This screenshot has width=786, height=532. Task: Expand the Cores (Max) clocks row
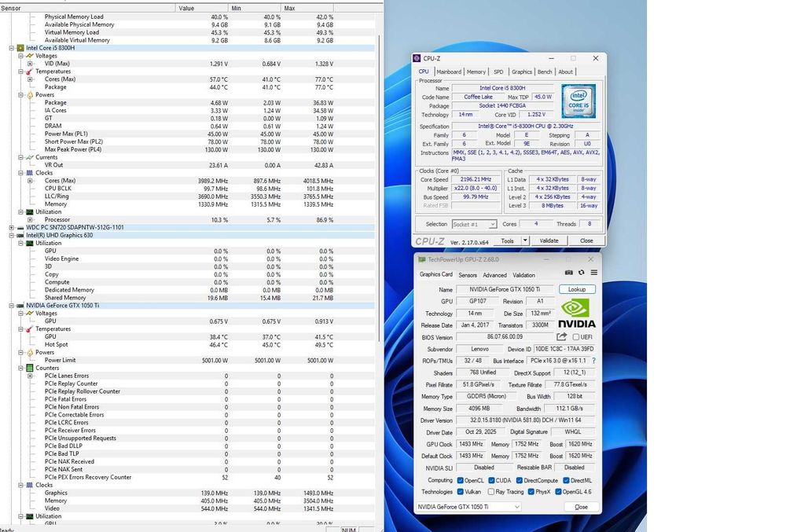[30, 181]
